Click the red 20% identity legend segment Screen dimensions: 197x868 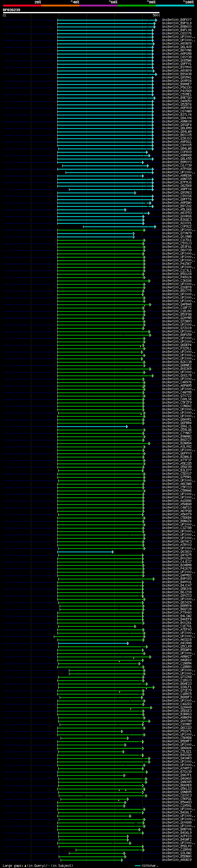22,6
